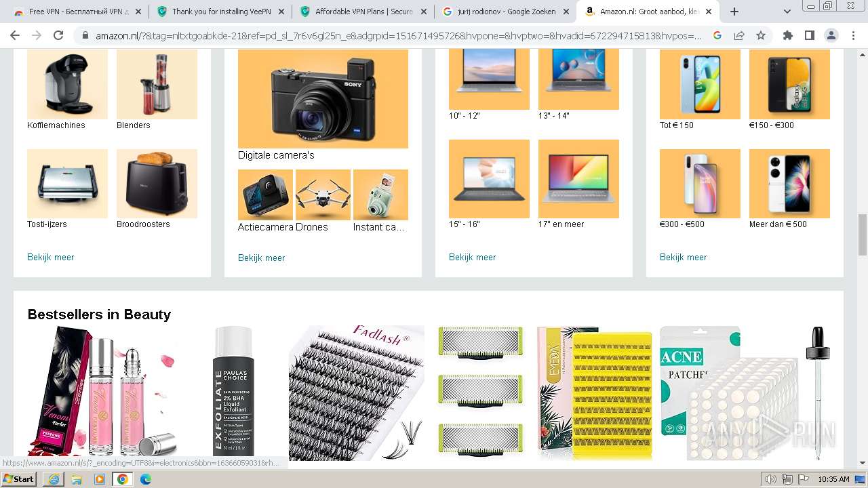This screenshot has height=488, width=868.
Task: Open the Chrome profile avatar
Action: [x=831, y=36]
